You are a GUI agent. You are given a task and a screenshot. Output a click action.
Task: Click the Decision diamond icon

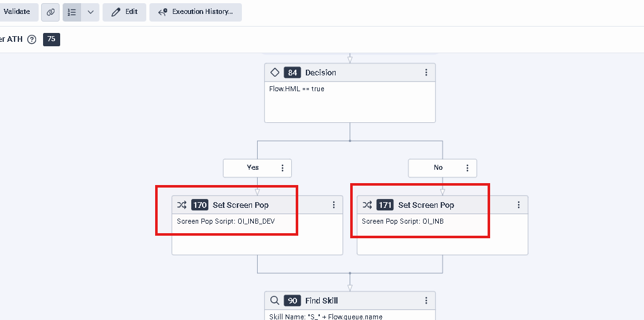275,72
